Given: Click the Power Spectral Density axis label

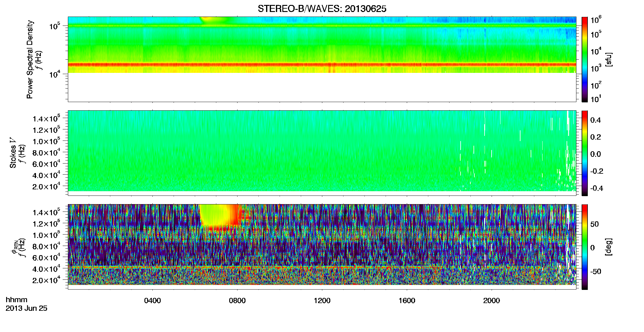Looking at the screenshot, I should (30, 59).
